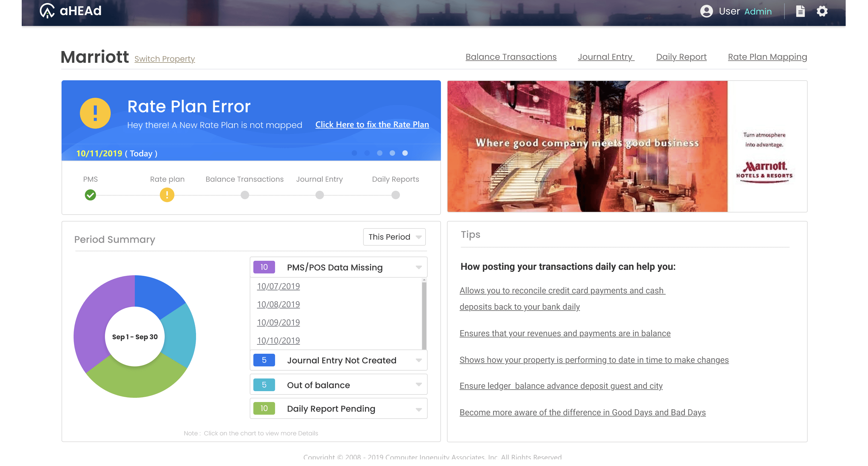
Task: Expand the Journal Entry Not Created section
Action: click(338, 360)
